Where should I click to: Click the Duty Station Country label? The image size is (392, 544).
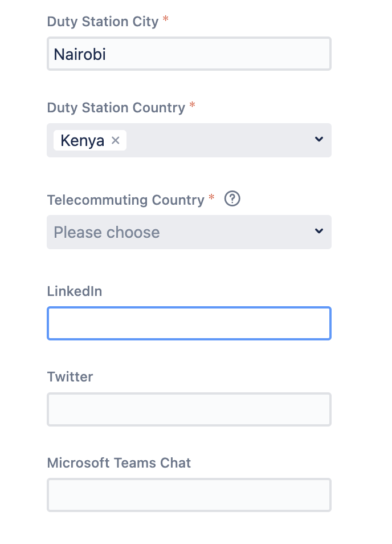click(x=116, y=108)
